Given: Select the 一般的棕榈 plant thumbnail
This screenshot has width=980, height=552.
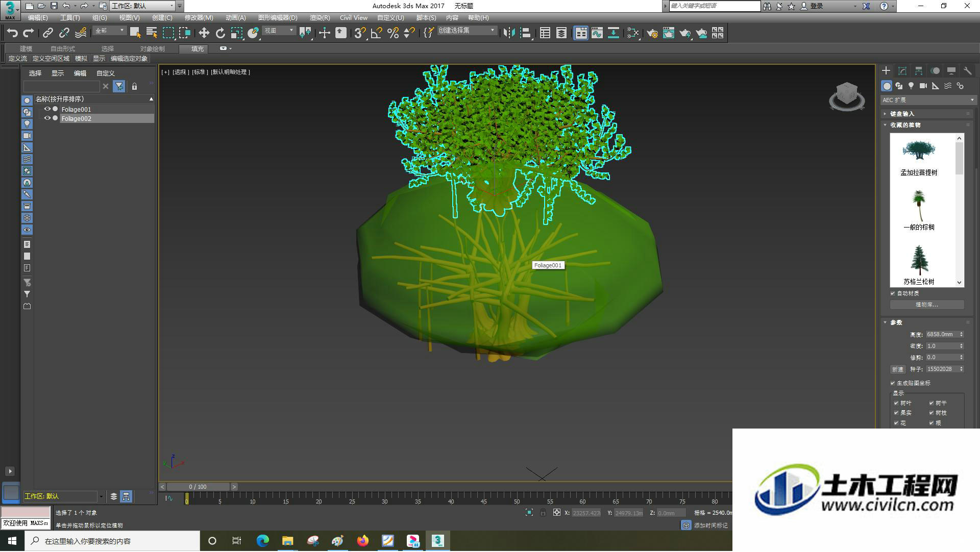Looking at the screenshot, I should [919, 210].
